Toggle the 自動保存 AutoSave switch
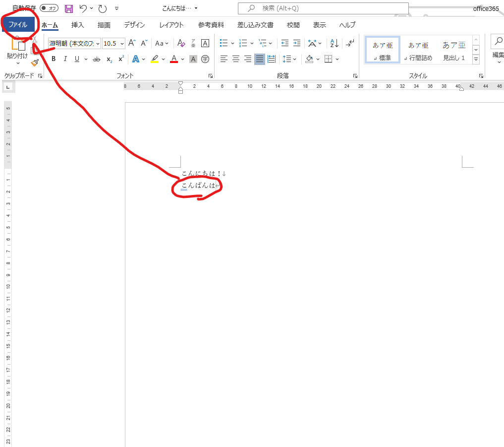Screen dimensions: 504x447 [x=49, y=8]
